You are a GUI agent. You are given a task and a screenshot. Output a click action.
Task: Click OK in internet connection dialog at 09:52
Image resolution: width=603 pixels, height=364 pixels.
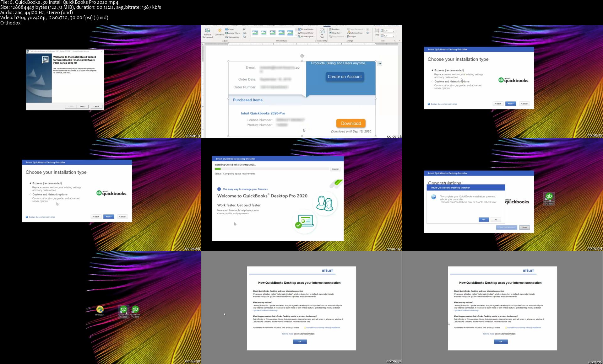pos(300,342)
